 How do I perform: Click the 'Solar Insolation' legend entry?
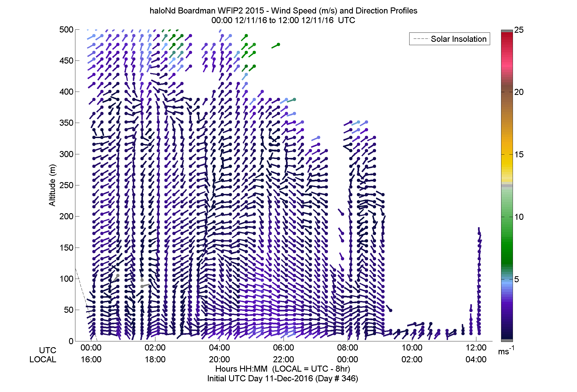coord(450,39)
